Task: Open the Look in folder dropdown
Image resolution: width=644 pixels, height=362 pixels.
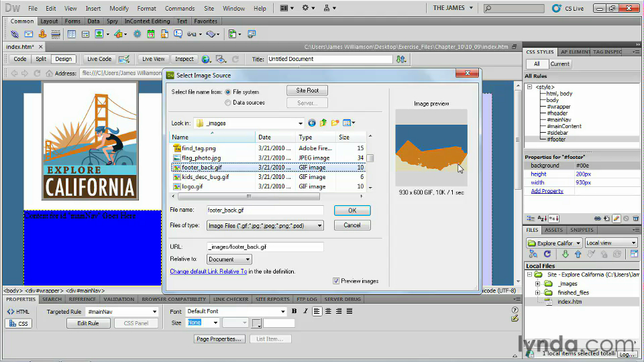Action: click(301, 123)
